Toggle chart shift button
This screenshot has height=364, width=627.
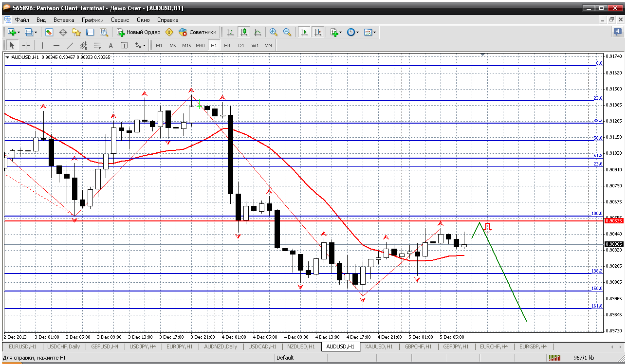(318, 32)
